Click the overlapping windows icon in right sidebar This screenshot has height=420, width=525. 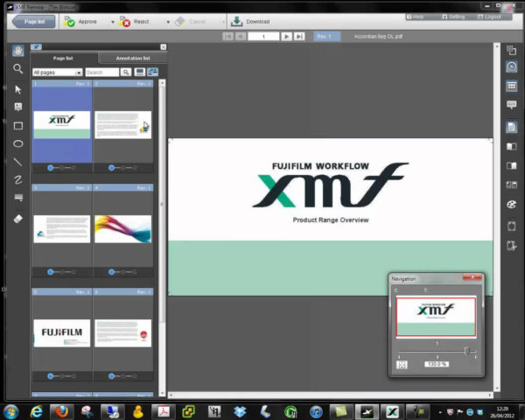[511, 51]
